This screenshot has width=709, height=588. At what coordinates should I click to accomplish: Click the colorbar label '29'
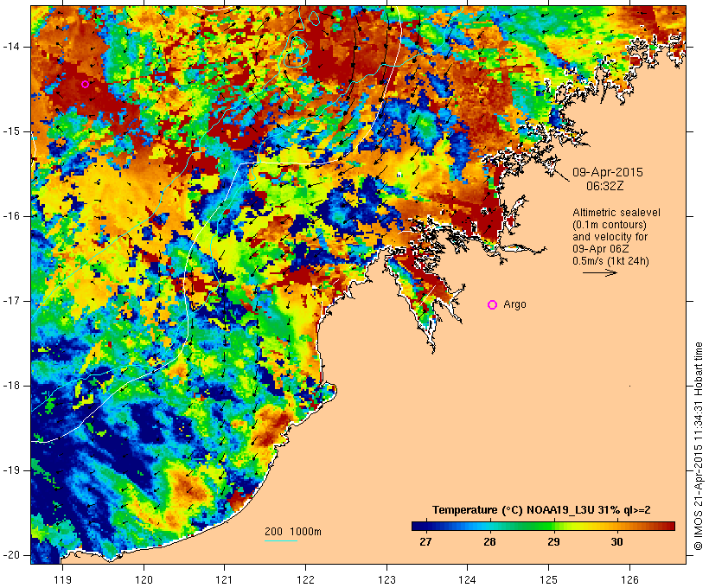[553, 542]
